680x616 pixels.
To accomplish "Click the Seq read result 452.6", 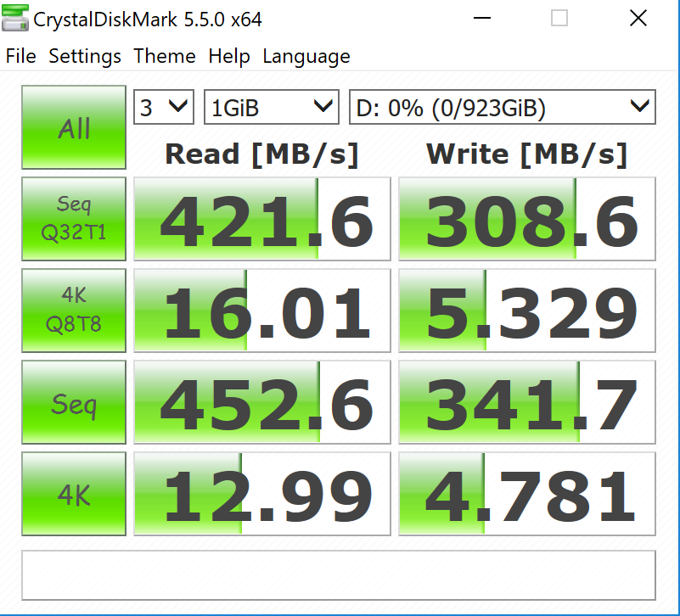I will (262, 402).
